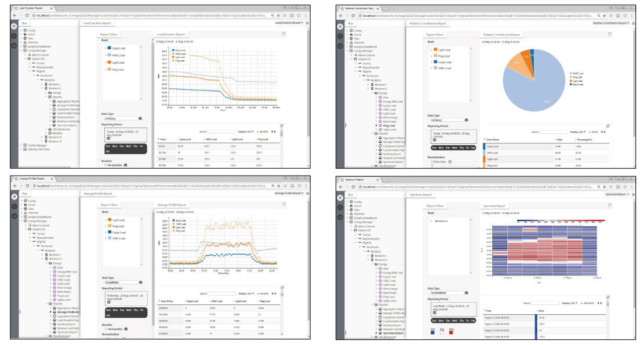Select the Report Editor tab in Average Profile window
644x345 pixels.
(x=109, y=205)
